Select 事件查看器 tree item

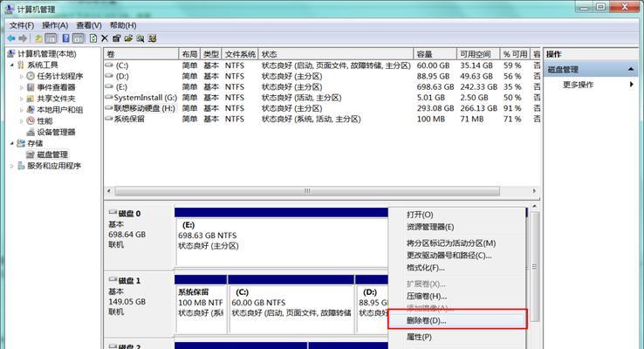[x=56, y=87]
